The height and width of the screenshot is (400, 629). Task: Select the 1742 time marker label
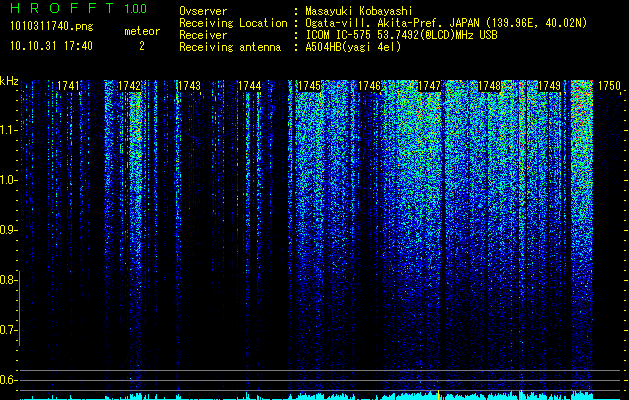point(129,86)
